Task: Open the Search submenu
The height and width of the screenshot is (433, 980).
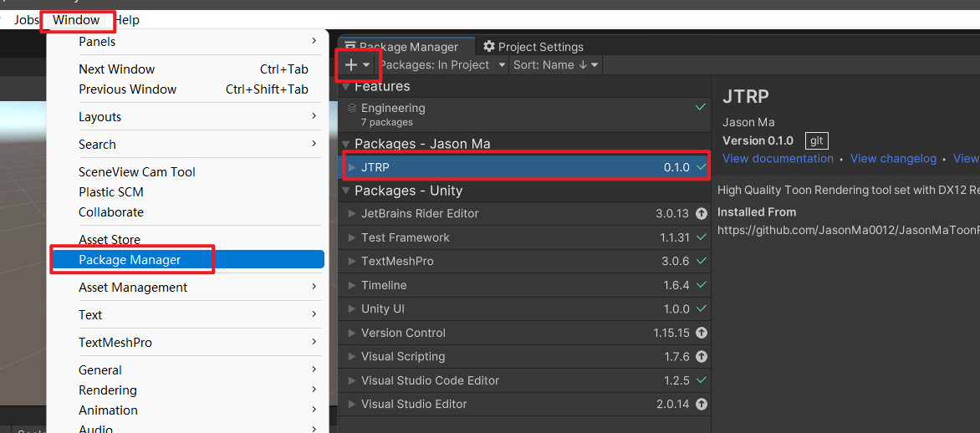Action: point(187,145)
